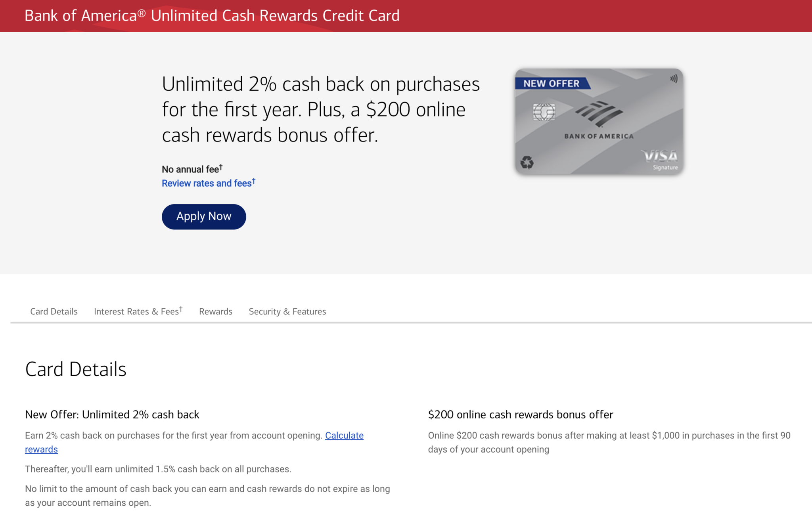Click the Unlimited 2% cash back heading

pyautogui.click(x=112, y=415)
